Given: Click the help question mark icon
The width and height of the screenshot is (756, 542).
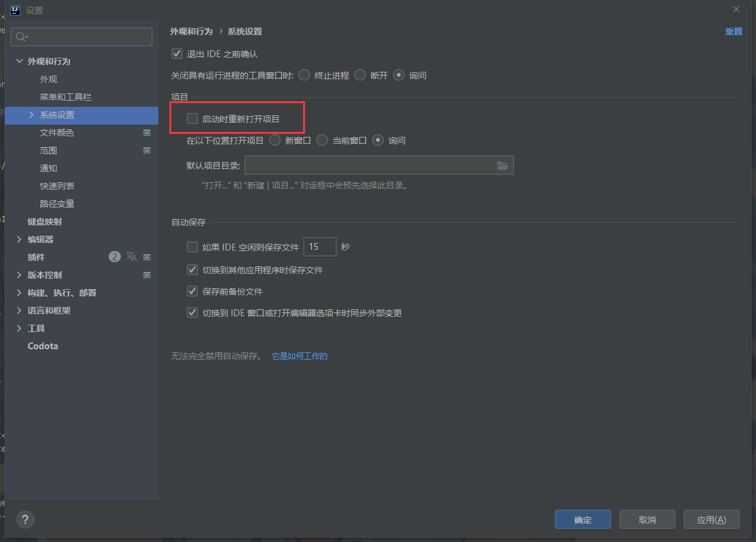Looking at the screenshot, I should pos(25,520).
